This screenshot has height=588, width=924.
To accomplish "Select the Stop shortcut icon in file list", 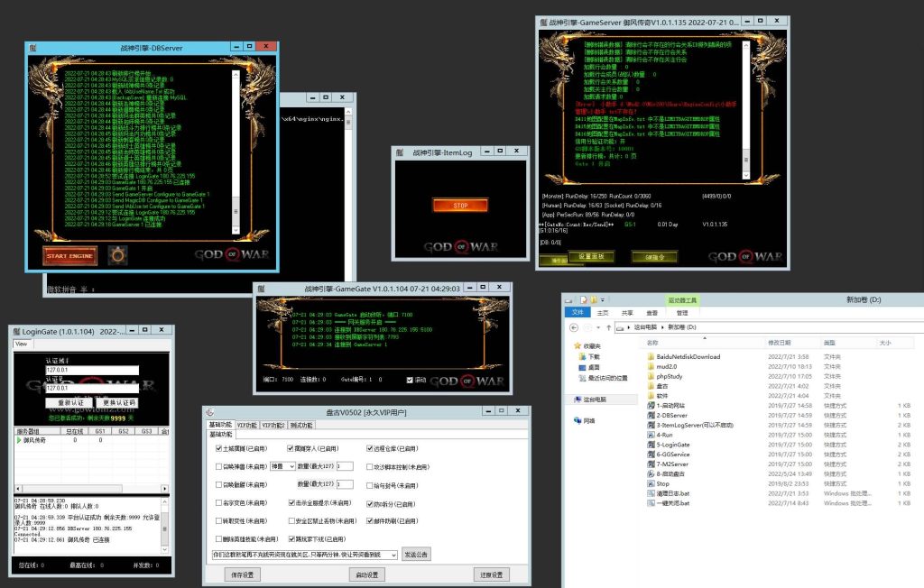I will [x=651, y=483].
